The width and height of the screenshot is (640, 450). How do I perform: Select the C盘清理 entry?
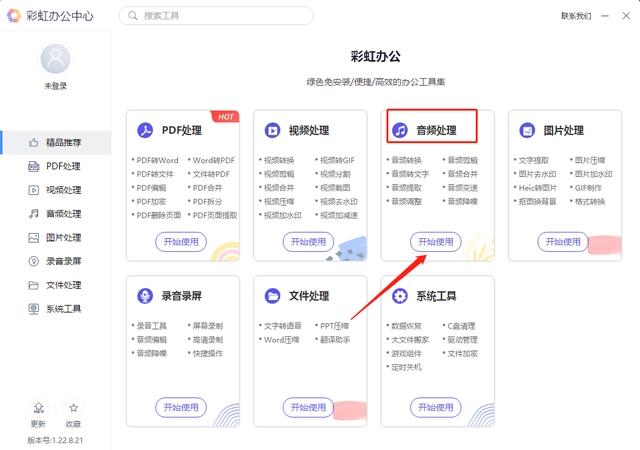click(x=461, y=326)
